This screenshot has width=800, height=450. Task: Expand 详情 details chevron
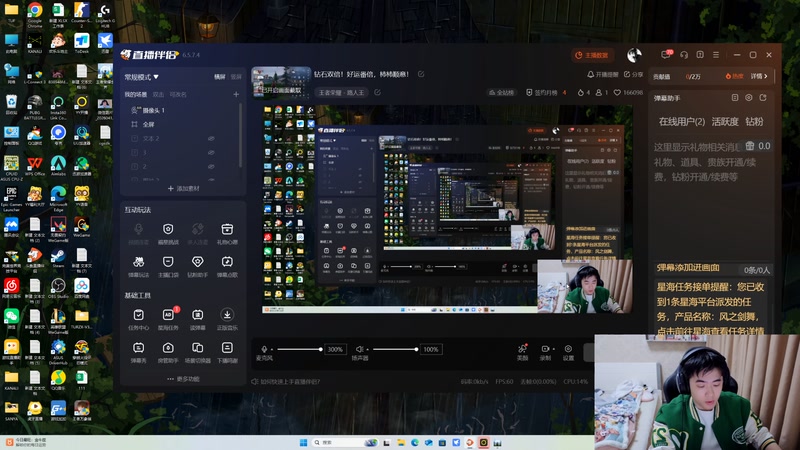(x=759, y=76)
